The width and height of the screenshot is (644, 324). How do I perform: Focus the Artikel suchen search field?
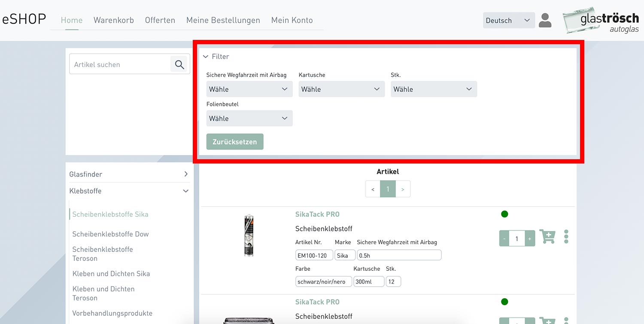[x=120, y=65]
